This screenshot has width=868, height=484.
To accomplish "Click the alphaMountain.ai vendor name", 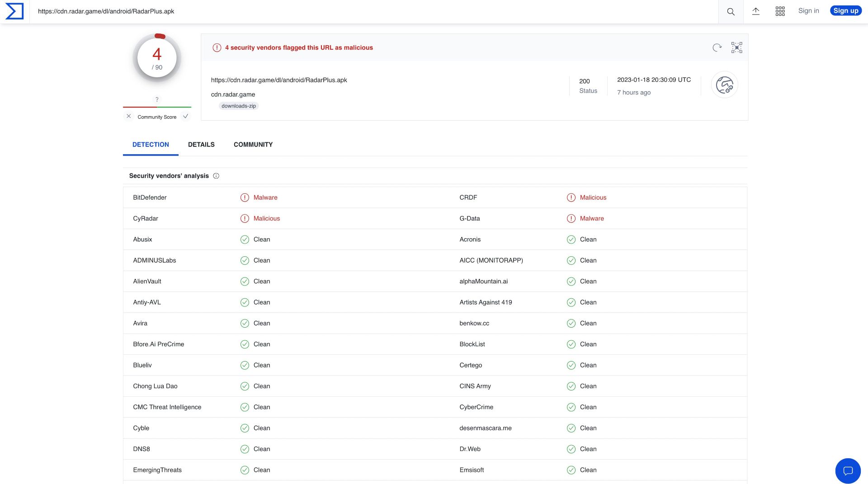I will [483, 282].
